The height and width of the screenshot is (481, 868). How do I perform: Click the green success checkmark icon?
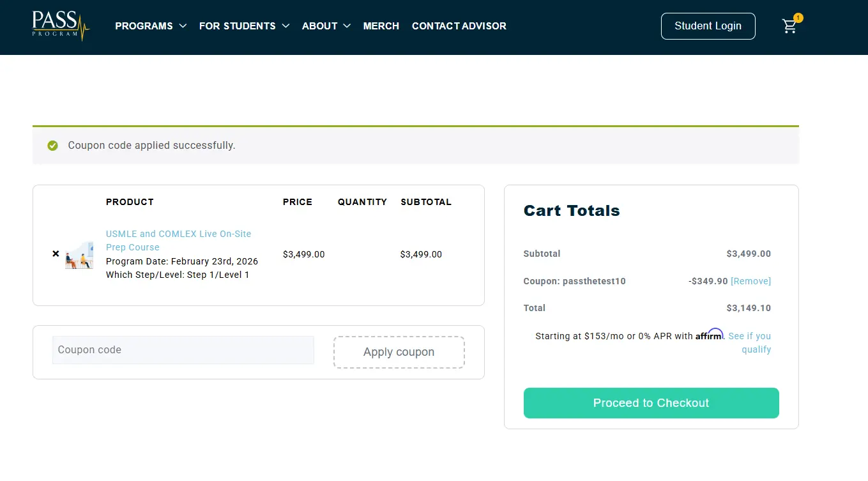click(x=53, y=146)
